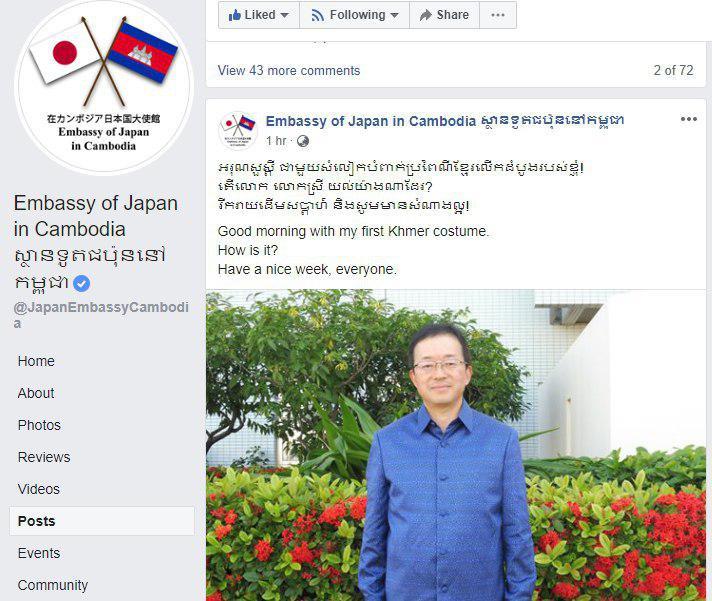Click the public globe privacy icon
This screenshot has height=601, width=712.
point(303,141)
